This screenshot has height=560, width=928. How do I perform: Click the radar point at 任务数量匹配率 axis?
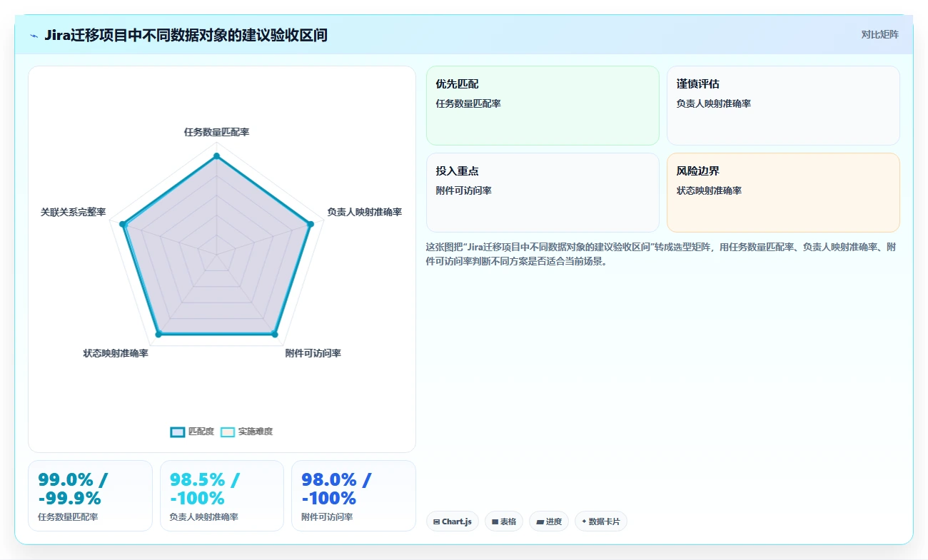click(216, 156)
